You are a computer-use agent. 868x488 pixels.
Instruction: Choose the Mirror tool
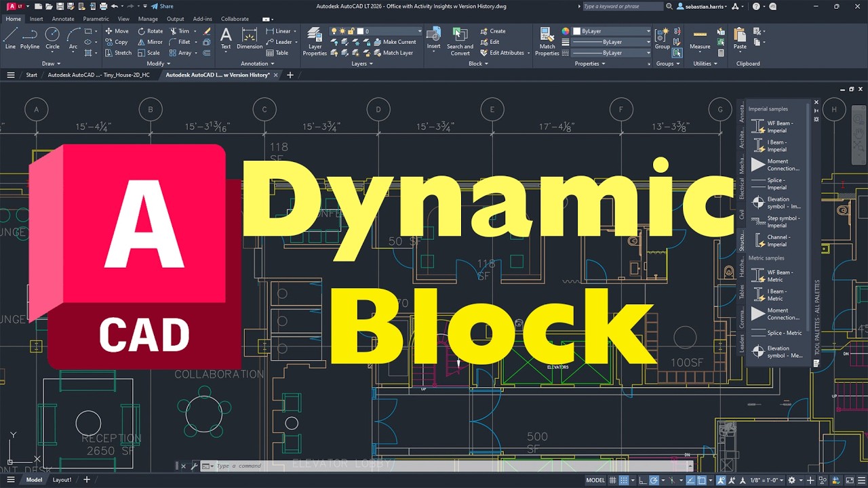click(x=150, y=42)
